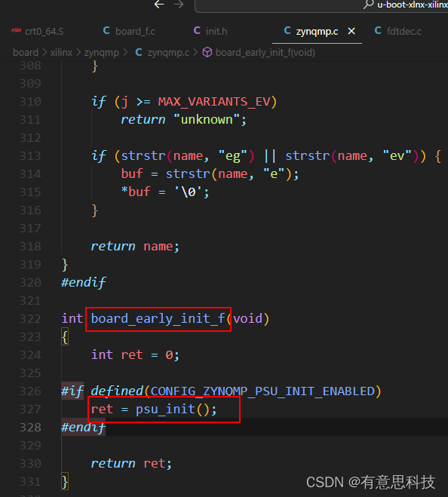This screenshot has width=448, height=497.
Task: Switch to the crt0_64.S tab
Action: (x=38, y=32)
